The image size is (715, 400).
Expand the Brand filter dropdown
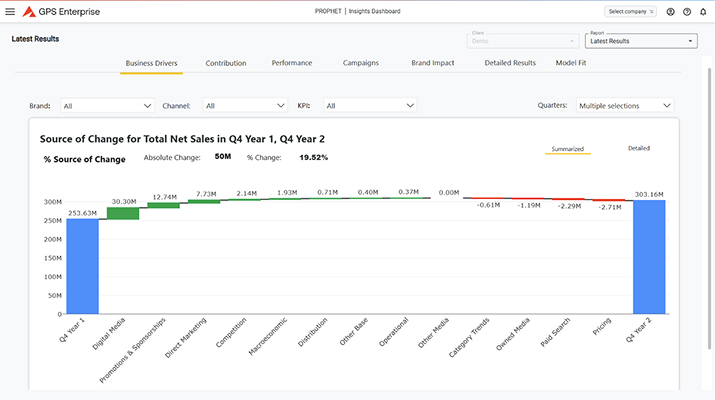click(107, 105)
